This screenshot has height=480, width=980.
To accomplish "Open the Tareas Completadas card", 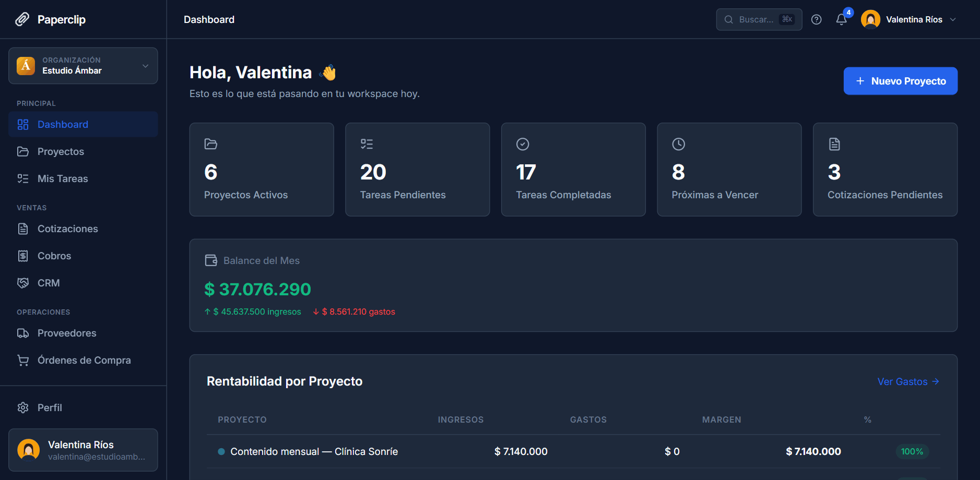I will tap(573, 170).
